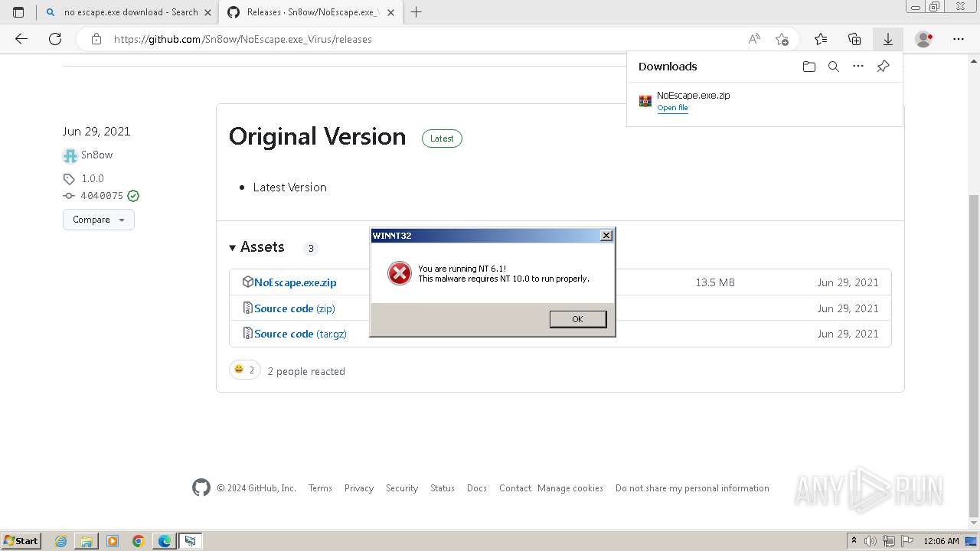
Task: Click the page vertical scrollbar
Action: 973,356
